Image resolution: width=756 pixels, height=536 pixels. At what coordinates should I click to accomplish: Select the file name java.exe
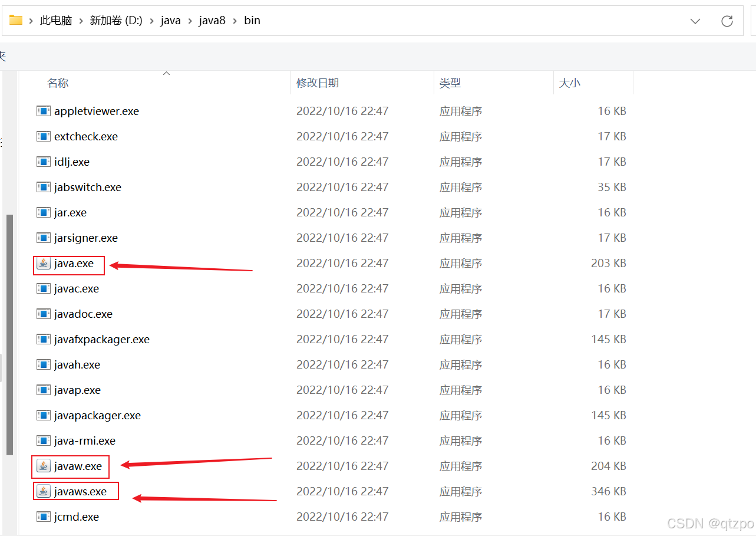[x=74, y=263]
